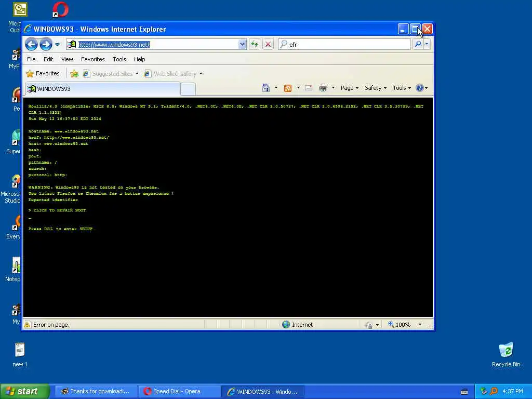
Task: Open the File menu
Action: (31, 59)
